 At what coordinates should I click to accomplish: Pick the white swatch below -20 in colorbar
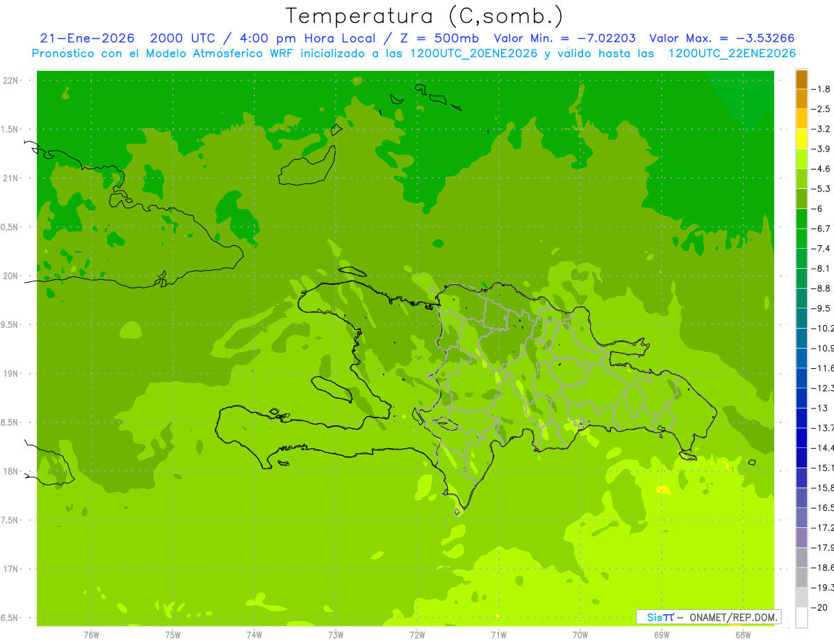coord(801,617)
